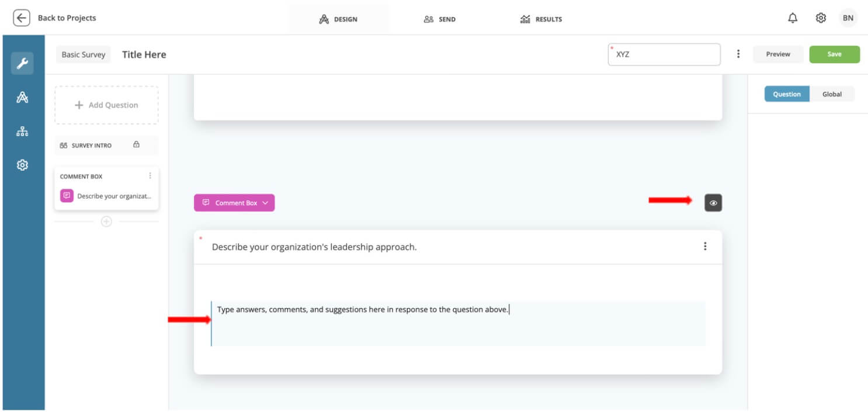Screen dimensions: 868x415
Task: Switch to the DESIGN tab
Action: [338, 19]
